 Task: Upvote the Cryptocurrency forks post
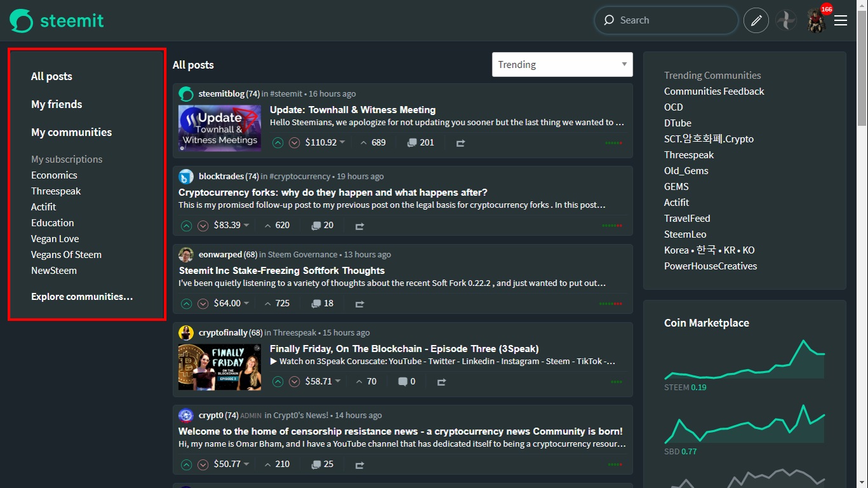click(x=186, y=226)
